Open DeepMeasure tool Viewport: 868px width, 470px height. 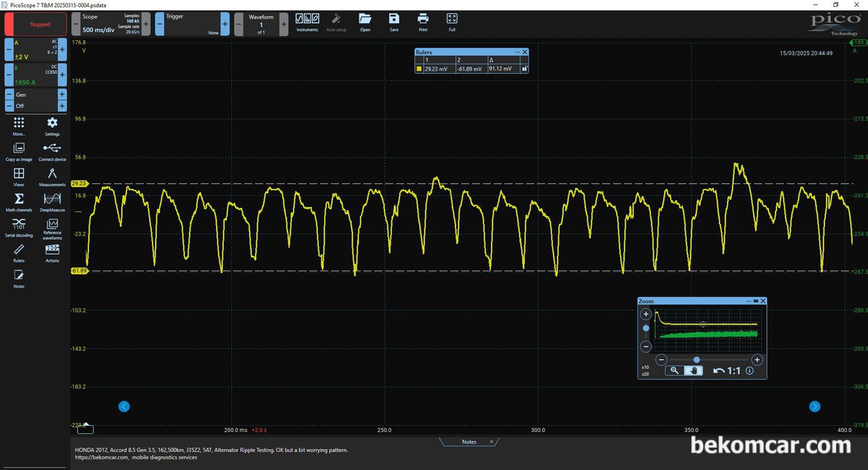point(52,203)
